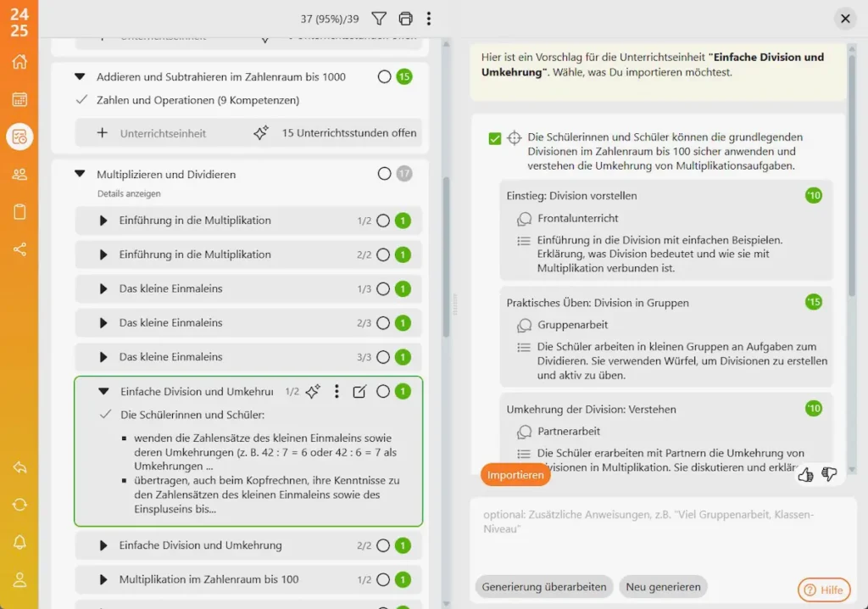Viewport: 868px width, 609px height.
Task: Open the clipboard icon in sidebar
Action: [19, 212]
